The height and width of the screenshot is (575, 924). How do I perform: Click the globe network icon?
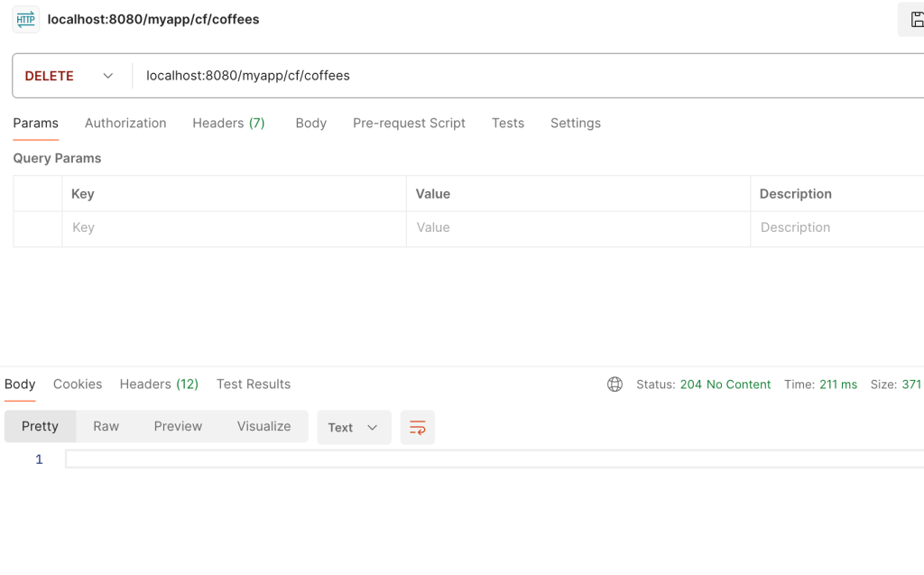point(614,385)
